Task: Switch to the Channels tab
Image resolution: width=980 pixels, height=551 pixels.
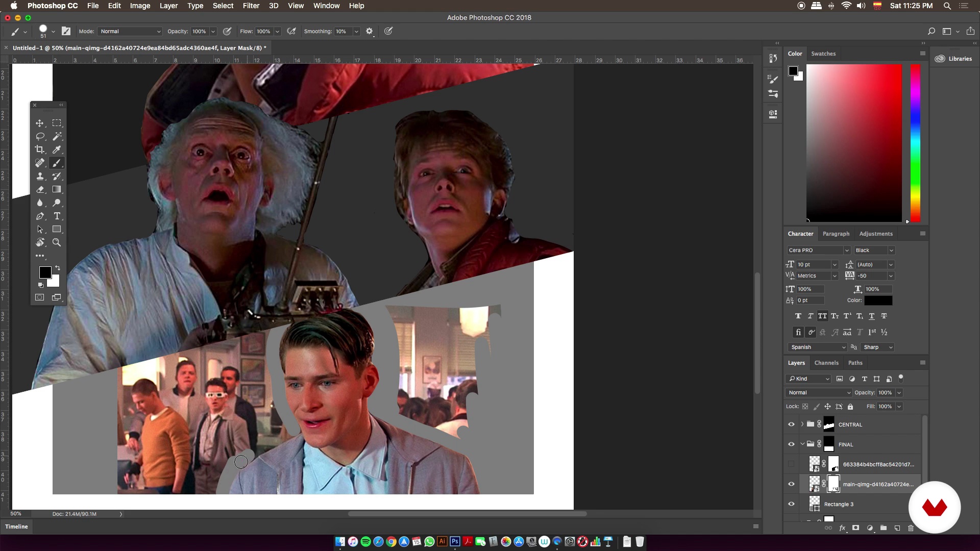Action: [826, 363]
